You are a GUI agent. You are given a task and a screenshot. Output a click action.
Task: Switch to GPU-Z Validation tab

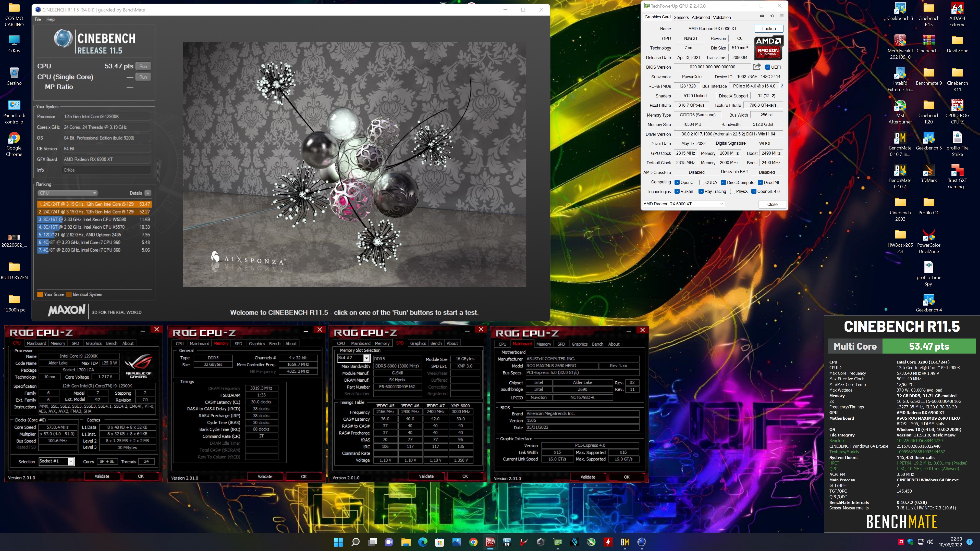[x=722, y=17]
